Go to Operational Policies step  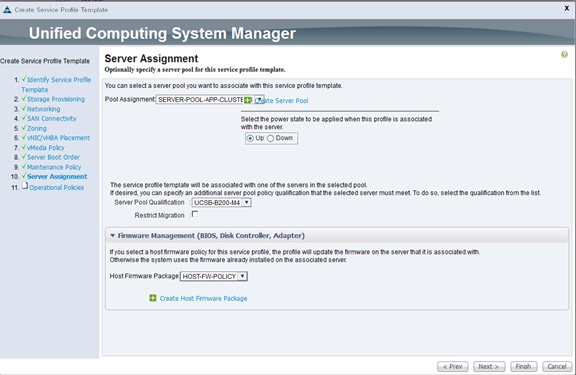click(x=57, y=188)
